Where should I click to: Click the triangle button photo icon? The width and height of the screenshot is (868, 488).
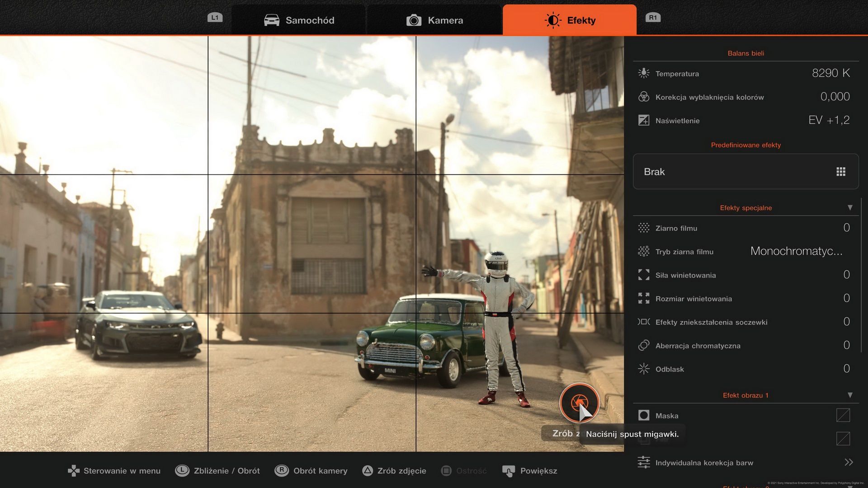pyautogui.click(x=368, y=470)
